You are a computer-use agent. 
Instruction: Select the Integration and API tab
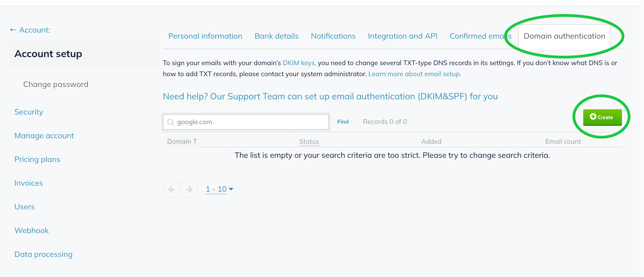(x=402, y=36)
